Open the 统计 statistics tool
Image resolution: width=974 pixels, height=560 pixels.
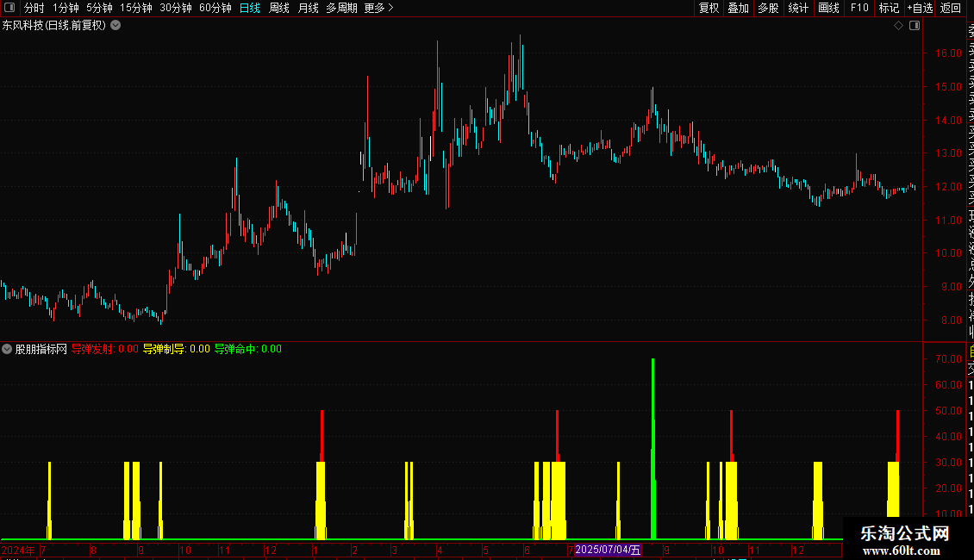pos(798,8)
